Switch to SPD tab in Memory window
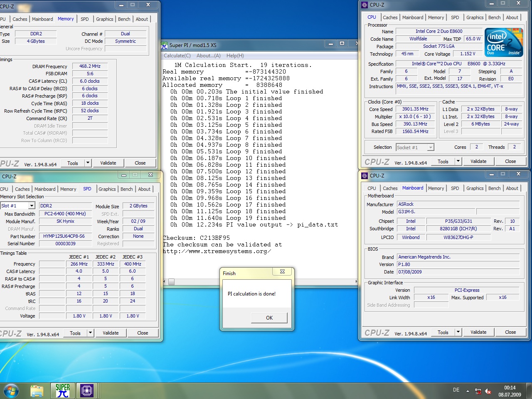The image size is (532, 399). (85, 19)
